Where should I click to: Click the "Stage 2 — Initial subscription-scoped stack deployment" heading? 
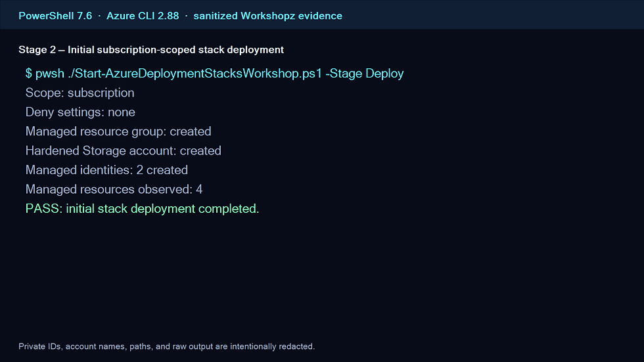tap(151, 50)
